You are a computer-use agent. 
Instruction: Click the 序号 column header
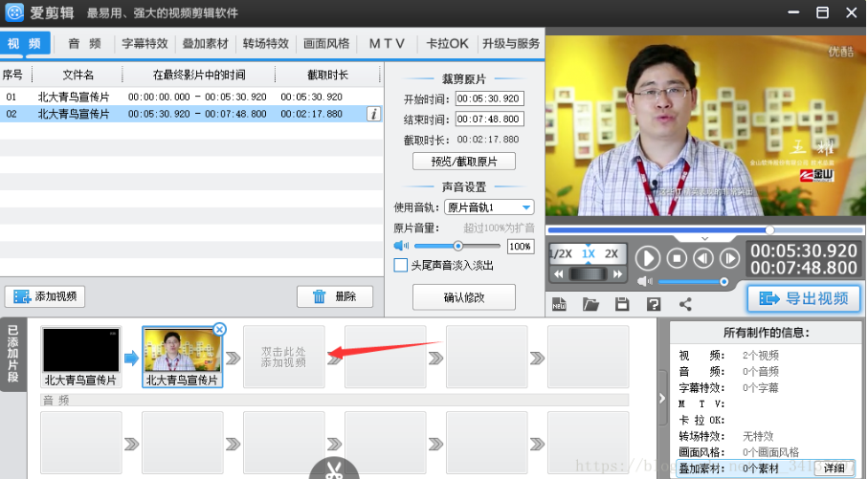[x=12, y=75]
